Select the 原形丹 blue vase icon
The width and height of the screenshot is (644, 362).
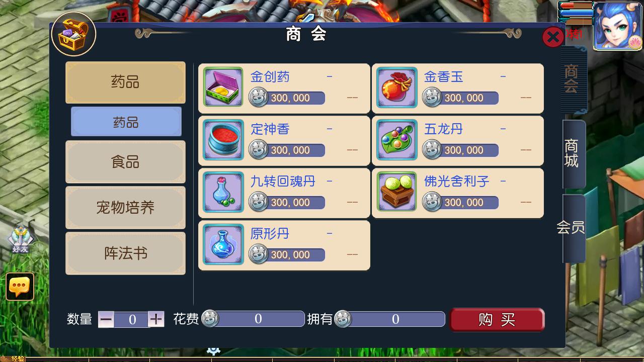[x=223, y=244]
